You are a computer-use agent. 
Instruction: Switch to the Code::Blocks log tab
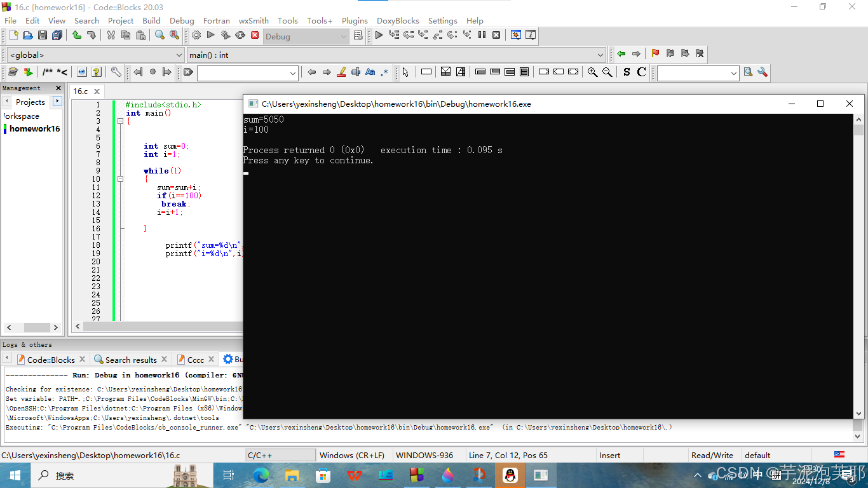tap(51, 360)
